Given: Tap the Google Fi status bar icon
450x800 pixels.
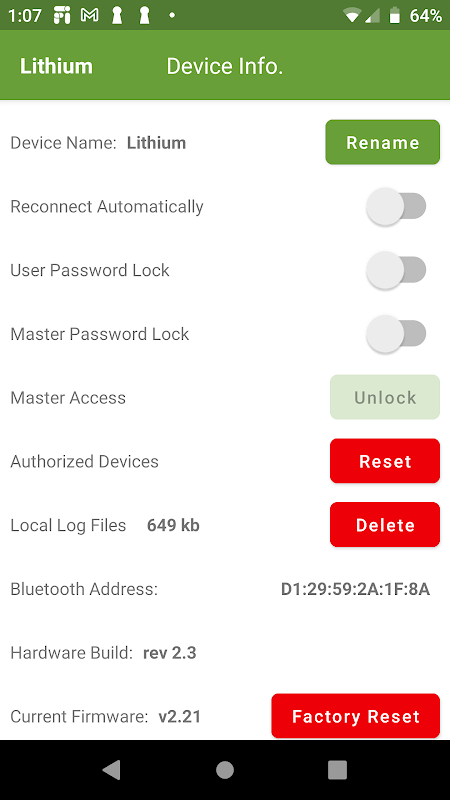Looking at the screenshot, I should click(62, 16).
